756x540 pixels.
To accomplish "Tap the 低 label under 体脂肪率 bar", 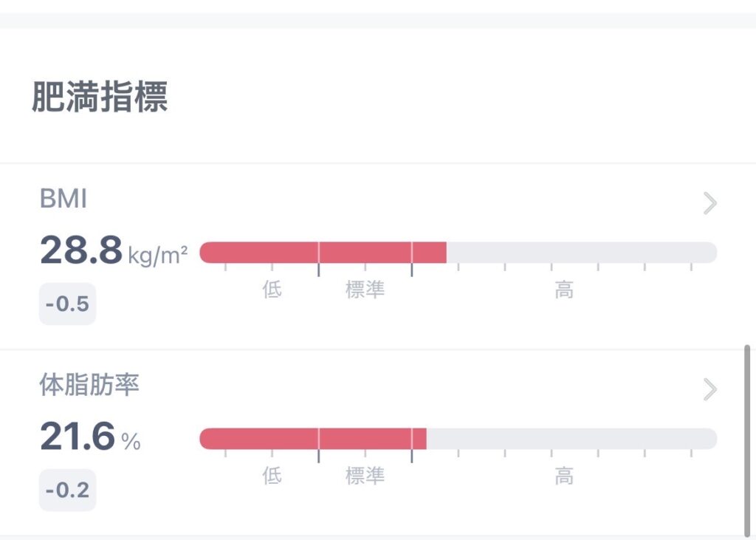I will (272, 476).
